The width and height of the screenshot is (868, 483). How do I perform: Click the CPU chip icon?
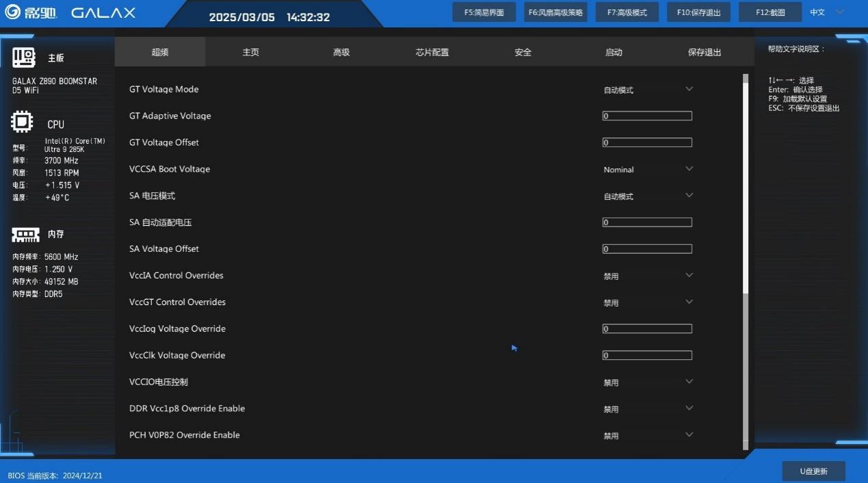pos(22,122)
